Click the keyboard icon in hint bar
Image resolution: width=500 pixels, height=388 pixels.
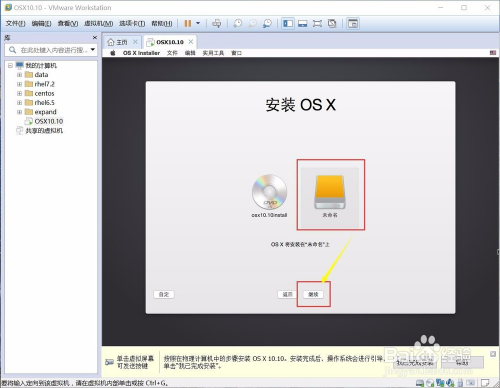click(x=109, y=362)
